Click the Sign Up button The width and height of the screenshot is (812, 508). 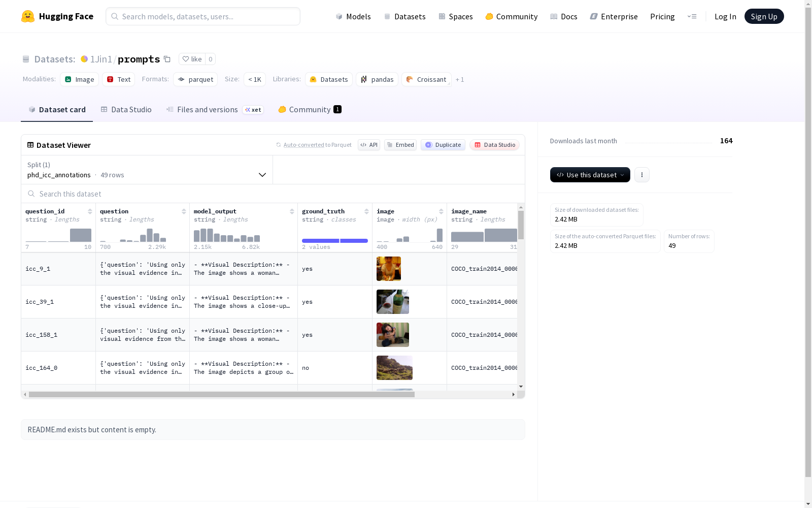764,16
